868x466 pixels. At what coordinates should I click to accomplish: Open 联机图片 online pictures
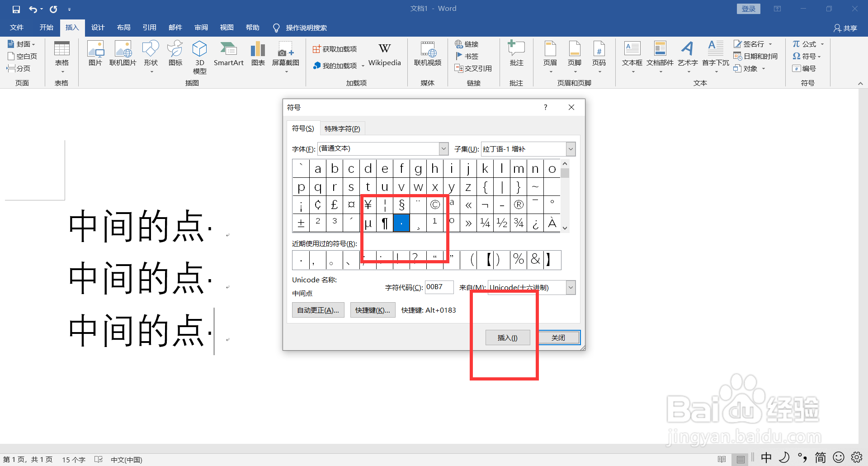point(123,53)
